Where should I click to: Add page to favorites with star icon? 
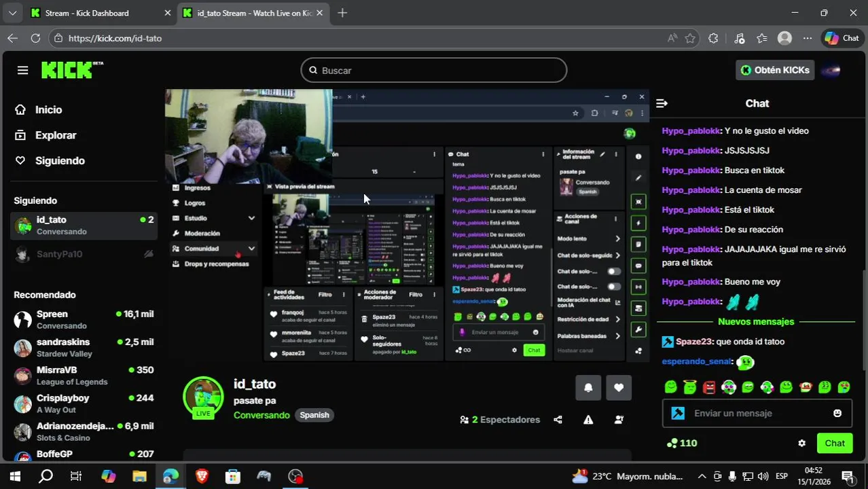[x=690, y=38]
